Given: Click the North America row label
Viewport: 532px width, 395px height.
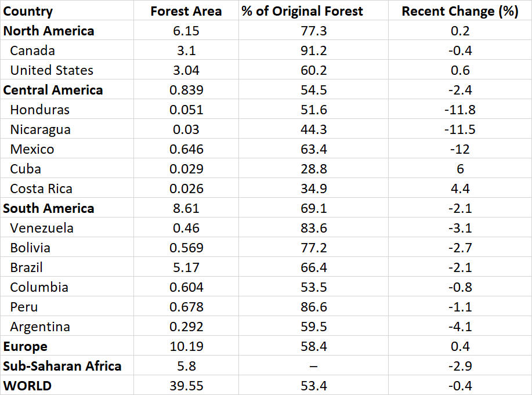Looking at the screenshot, I should (49, 31).
